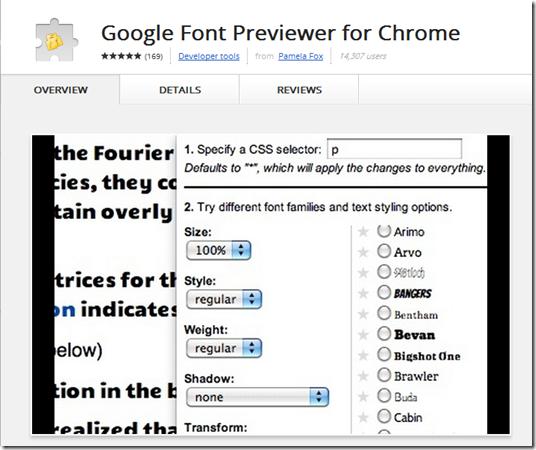536x450 pixels.
Task: Favorite the Cabin font star
Action: tap(363, 417)
